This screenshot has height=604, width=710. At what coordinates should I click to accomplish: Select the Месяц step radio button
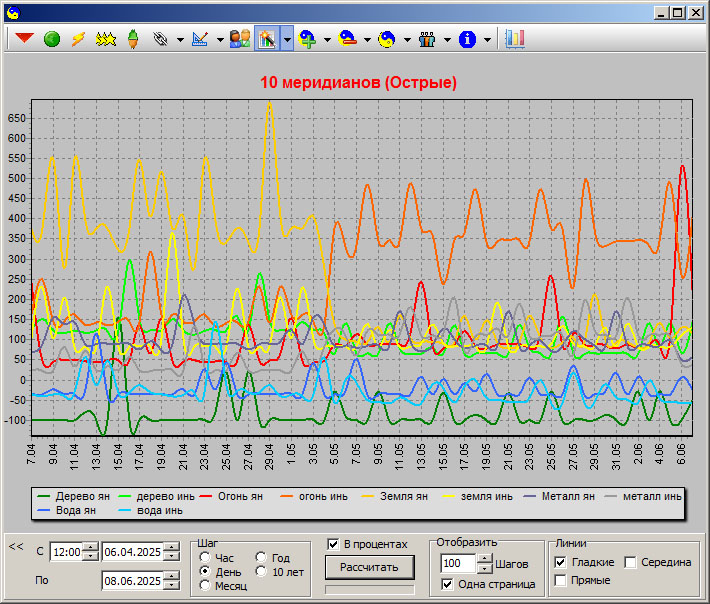[x=205, y=585]
